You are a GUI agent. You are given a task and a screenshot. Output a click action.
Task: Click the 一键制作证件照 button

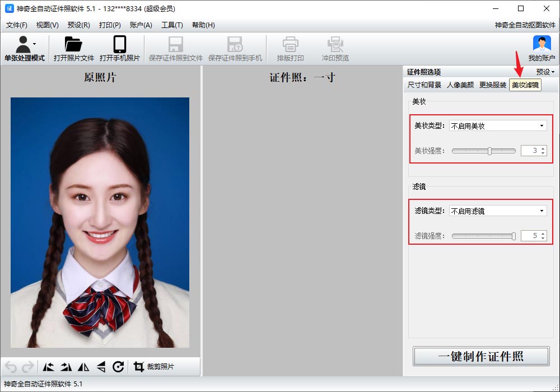pos(480,356)
